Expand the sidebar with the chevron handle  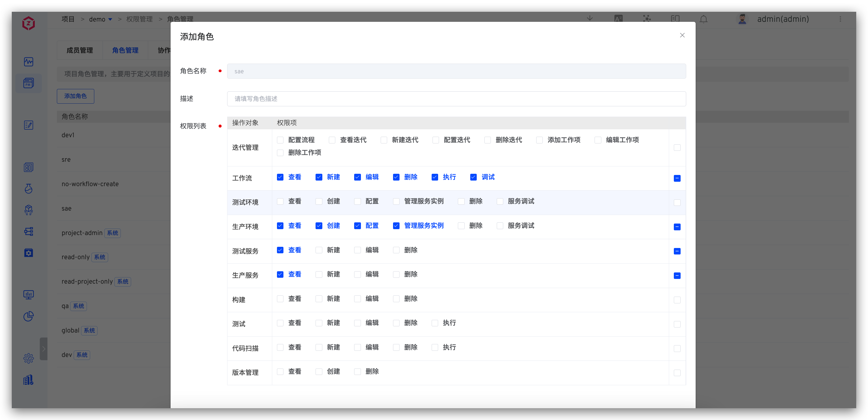pos(44,349)
